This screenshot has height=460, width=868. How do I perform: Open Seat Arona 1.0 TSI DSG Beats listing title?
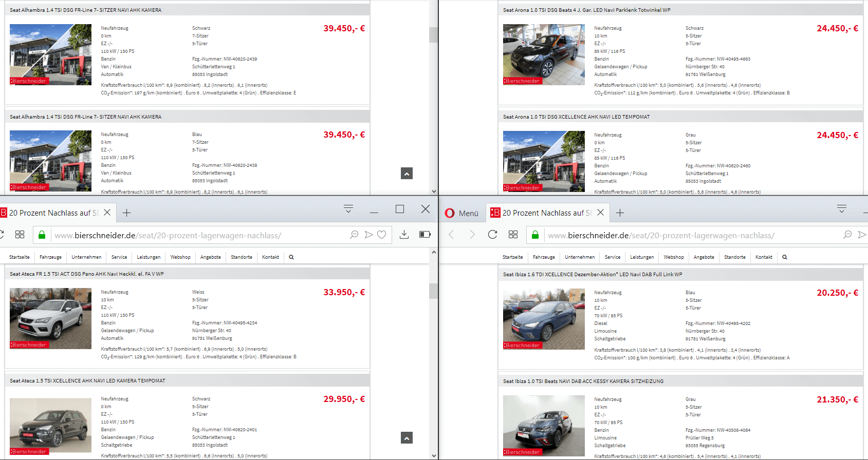coord(586,10)
